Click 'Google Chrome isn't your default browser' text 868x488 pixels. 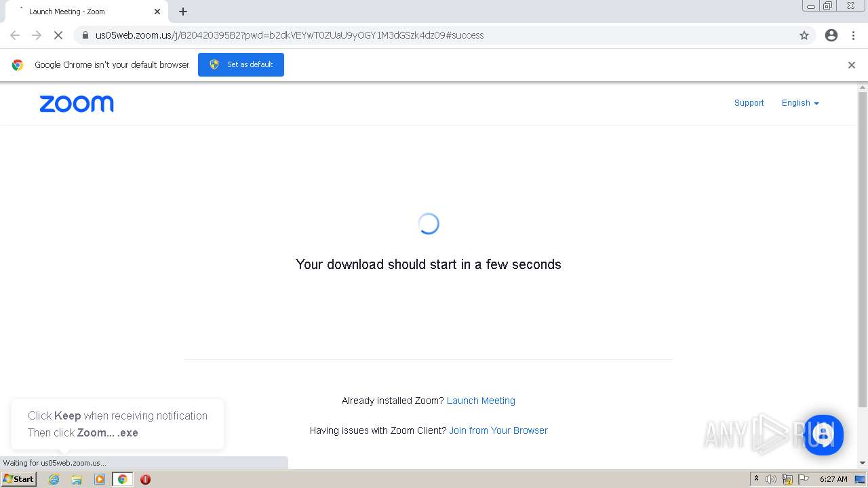112,65
